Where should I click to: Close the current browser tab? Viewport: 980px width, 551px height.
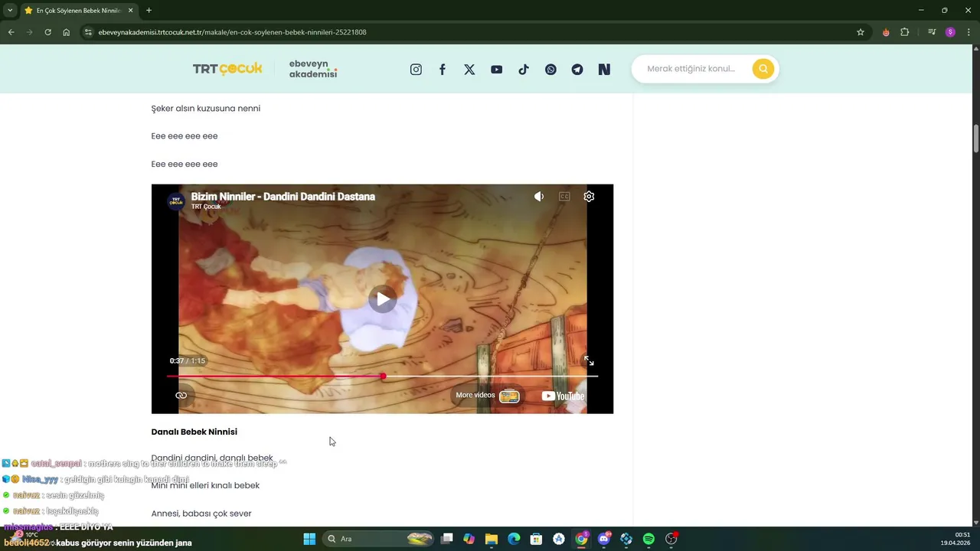click(130, 11)
